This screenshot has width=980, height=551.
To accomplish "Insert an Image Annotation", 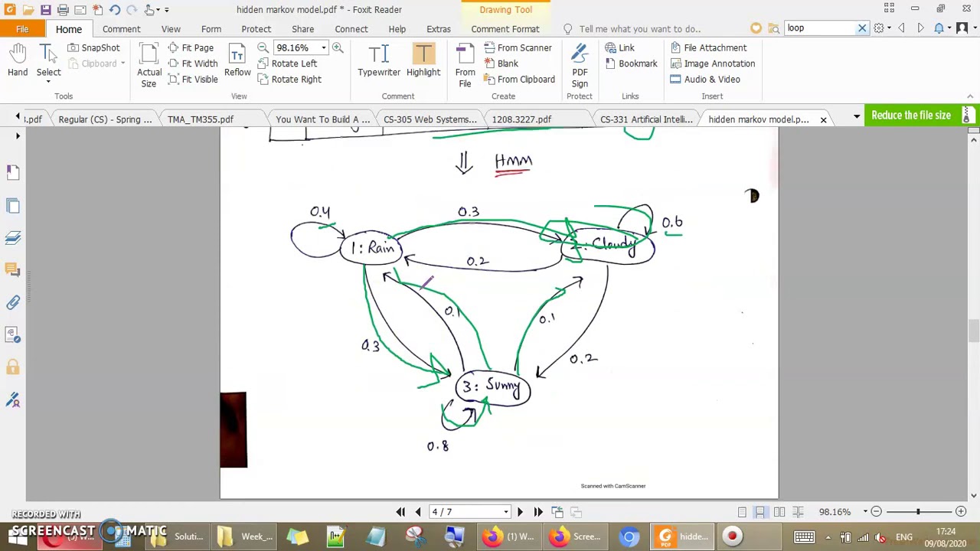I will [x=713, y=64].
